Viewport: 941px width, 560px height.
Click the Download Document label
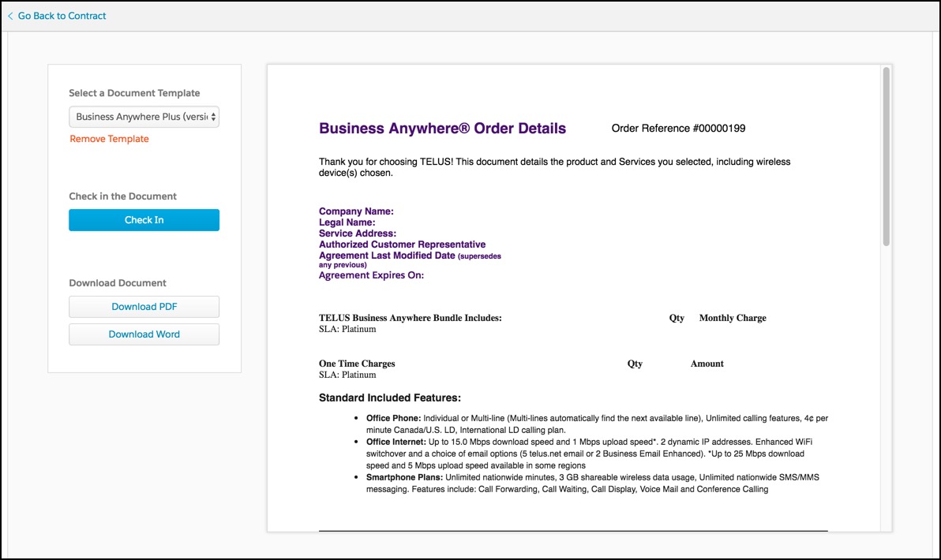(x=118, y=283)
